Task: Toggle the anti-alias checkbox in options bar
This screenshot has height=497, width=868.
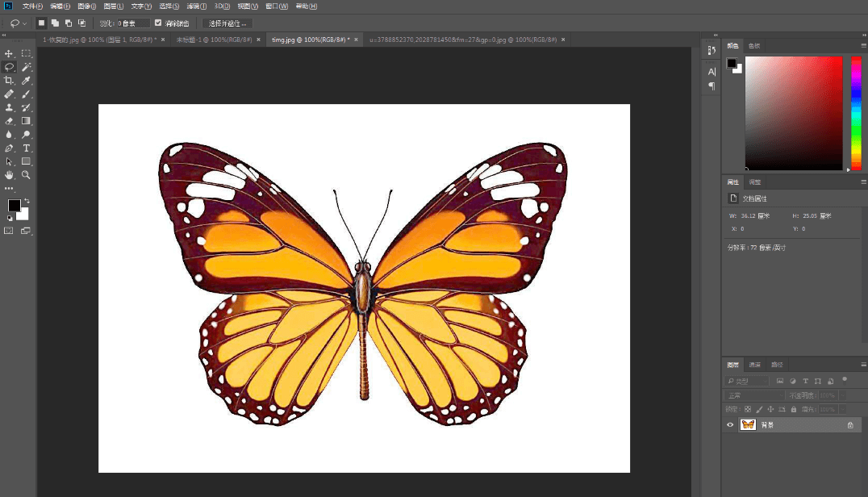Action: [x=158, y=23]
